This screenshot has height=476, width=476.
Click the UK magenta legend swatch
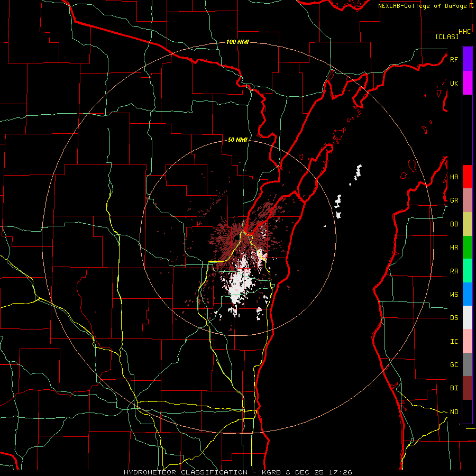point(467,83)
